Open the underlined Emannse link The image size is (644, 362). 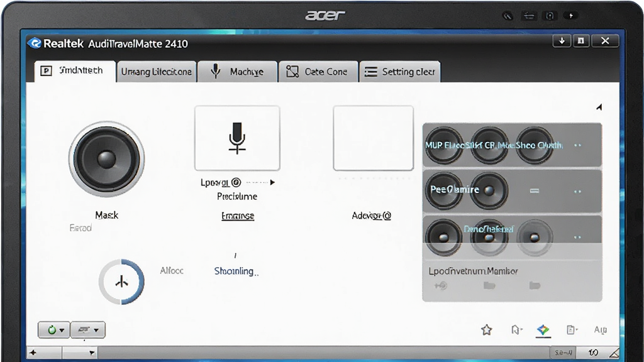[x=237, y=216]
